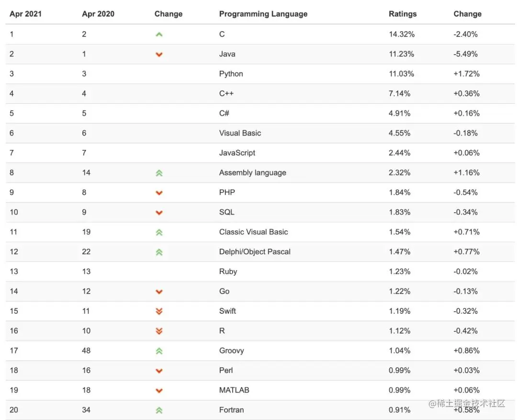Image resolution: width=517 pixels, height=420 pixels.
Task: Click the double up arrow beside Groovy
Action: point(159,351)
